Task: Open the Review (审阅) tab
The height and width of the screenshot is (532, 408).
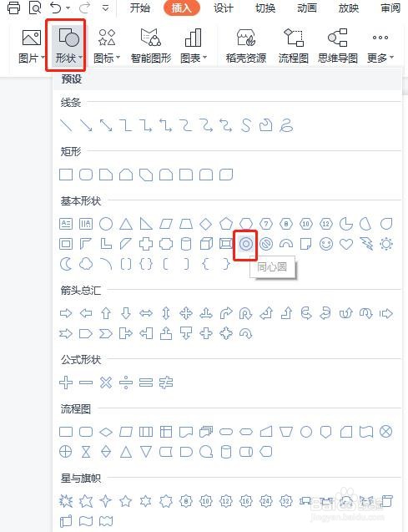Action: coord(390,8)
